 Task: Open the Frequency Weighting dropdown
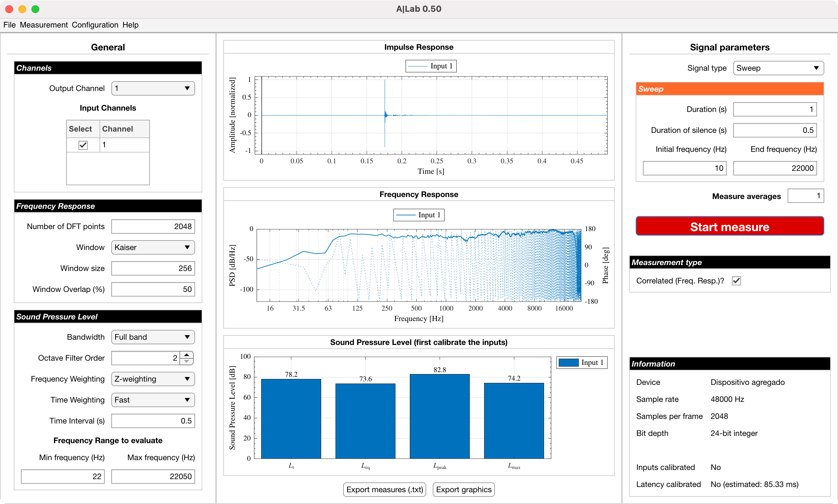pyautogui.click(x=152, y=378)
